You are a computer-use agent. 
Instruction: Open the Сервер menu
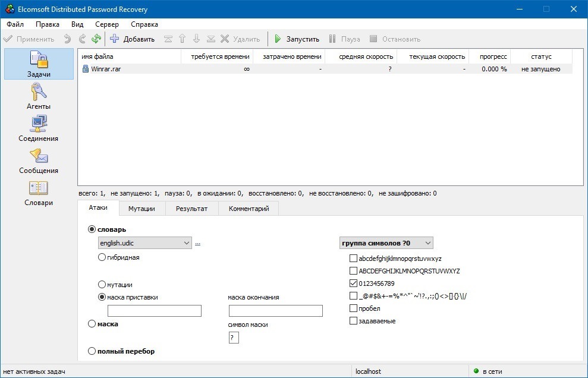tap(106, 24)
